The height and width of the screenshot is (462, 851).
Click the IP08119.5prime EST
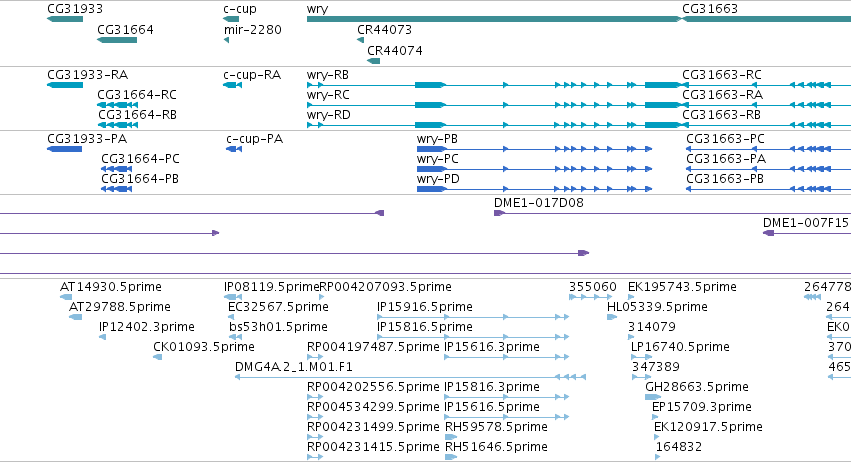tap(233, 297)
